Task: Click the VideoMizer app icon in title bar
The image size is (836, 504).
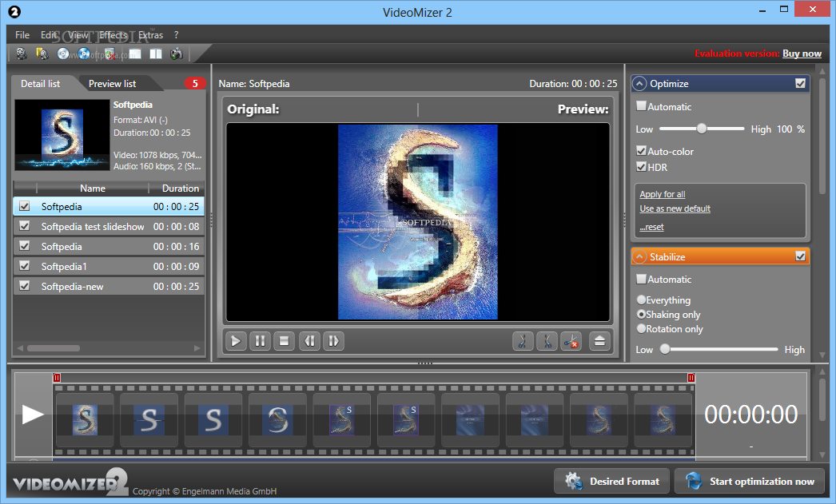Action: coord(14,12)
